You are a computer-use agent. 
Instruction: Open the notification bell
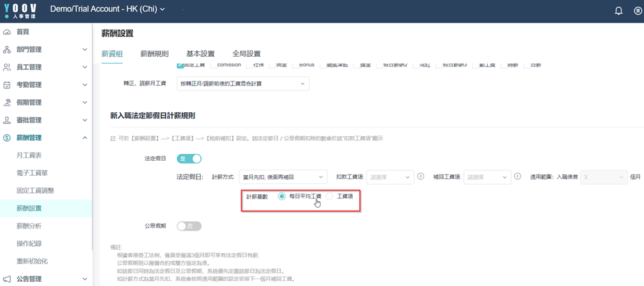coord(618,10)
